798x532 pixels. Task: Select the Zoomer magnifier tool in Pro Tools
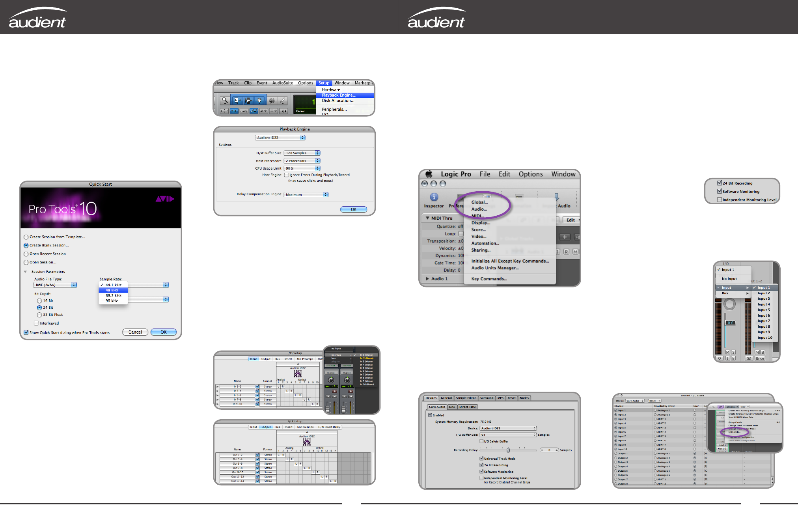pos(225,101)
